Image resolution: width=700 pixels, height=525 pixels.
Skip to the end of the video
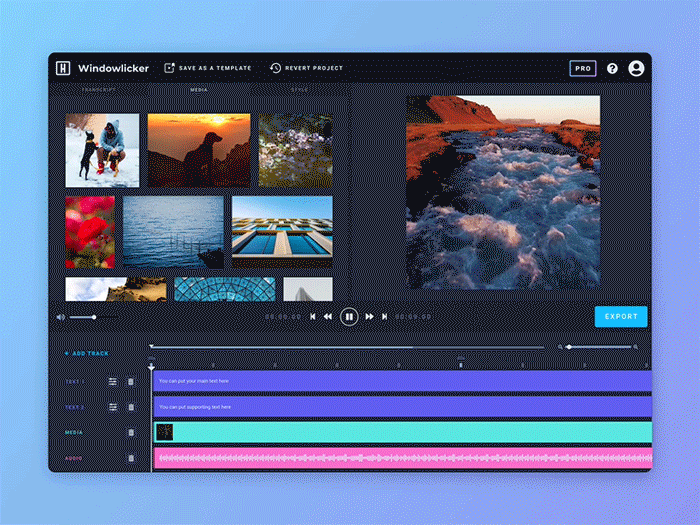click(x=384, y=317)
